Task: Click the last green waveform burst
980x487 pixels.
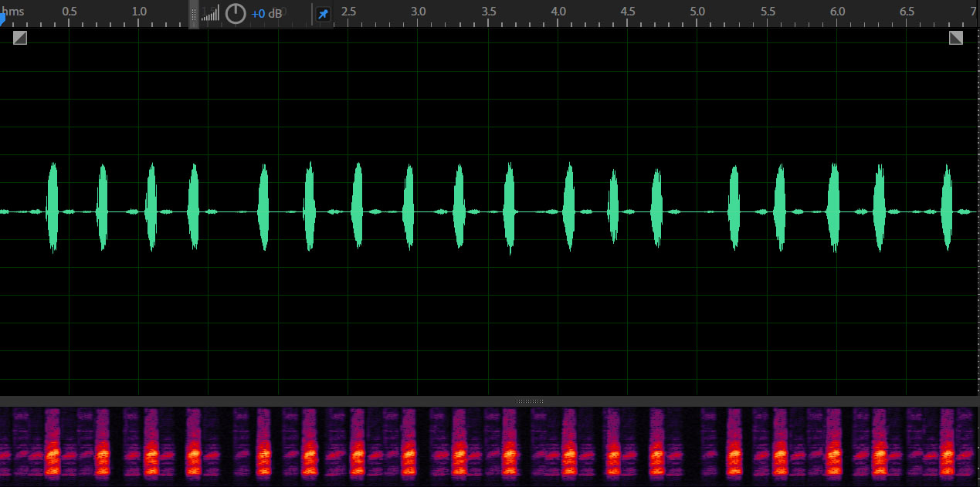Action: (x=948, y=207)
